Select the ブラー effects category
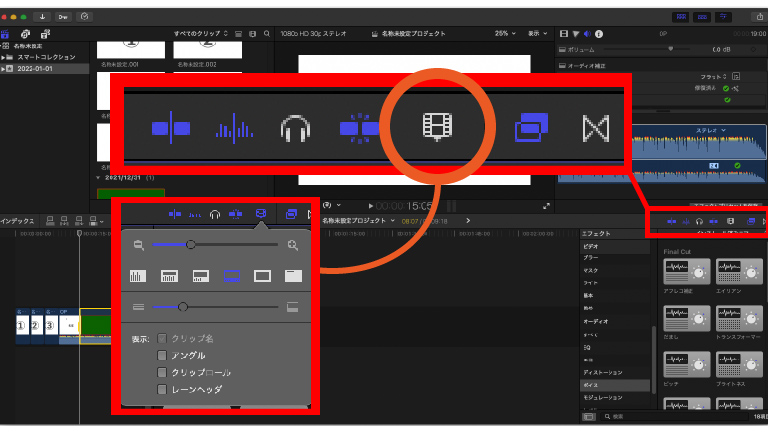Viewport: 768px width, 432px height. (615, 258)
